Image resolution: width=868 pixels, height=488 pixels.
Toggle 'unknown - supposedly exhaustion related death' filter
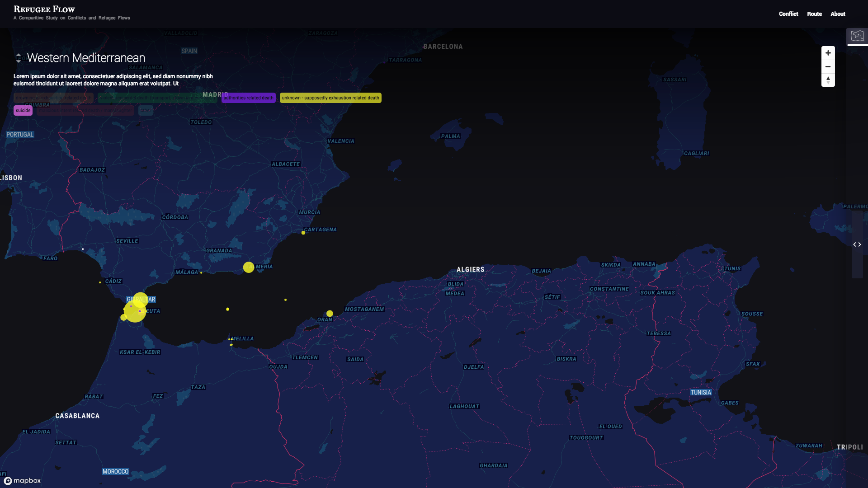point(330,98)
